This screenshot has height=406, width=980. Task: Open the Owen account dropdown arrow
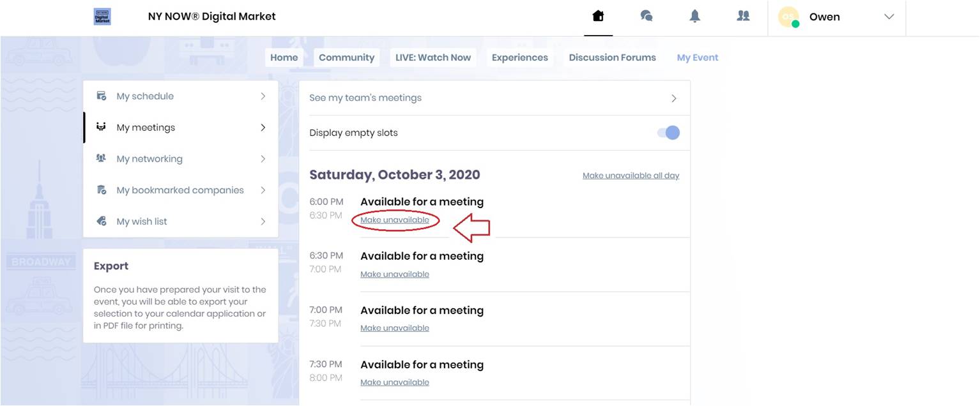[x=889, y=17]
